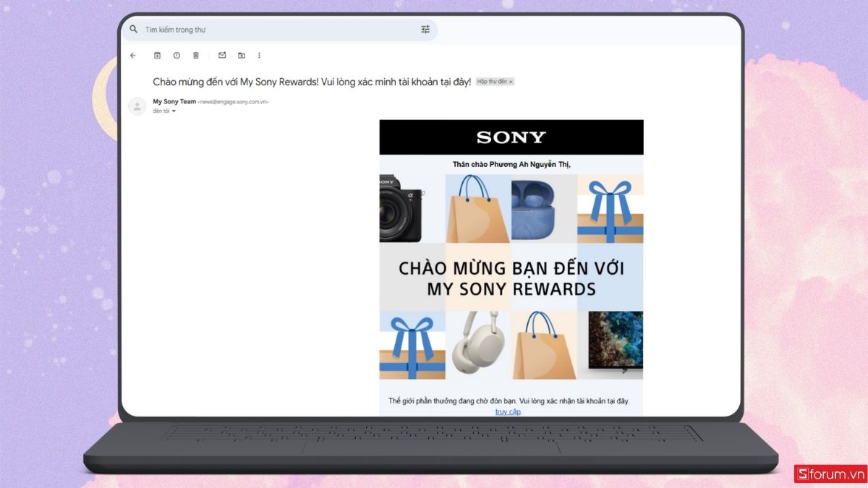Delete the email with the trash icon
Screen dimensions: 868x488
[195, 55]
